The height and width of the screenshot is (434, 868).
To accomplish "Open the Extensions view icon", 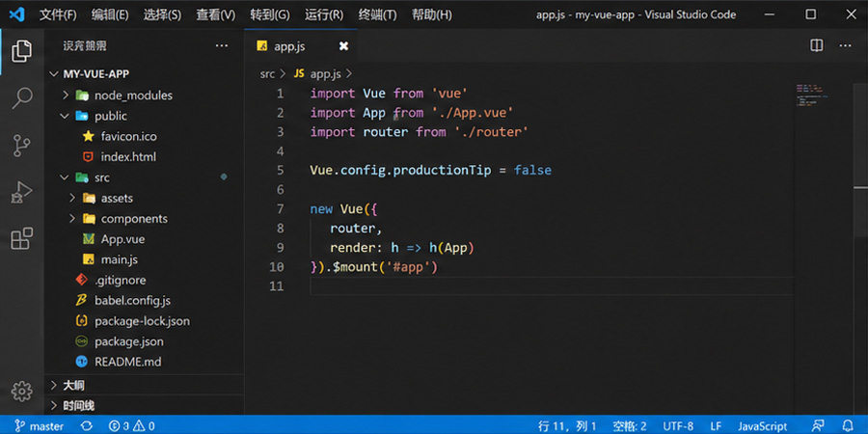I will pyautogui.click(x=21, y=238).
